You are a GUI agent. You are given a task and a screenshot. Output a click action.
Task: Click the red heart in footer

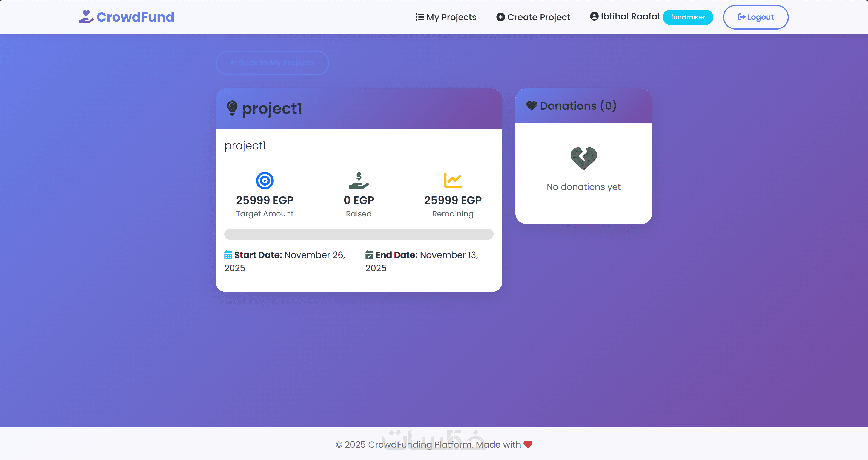(528, 444)
